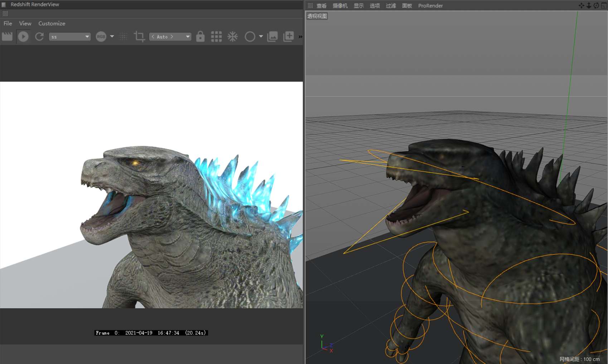Click the XYZ axis indicator in viewport
Image resolution: width=608 pixels, height=364 pixels.
[x=326, y=344]
